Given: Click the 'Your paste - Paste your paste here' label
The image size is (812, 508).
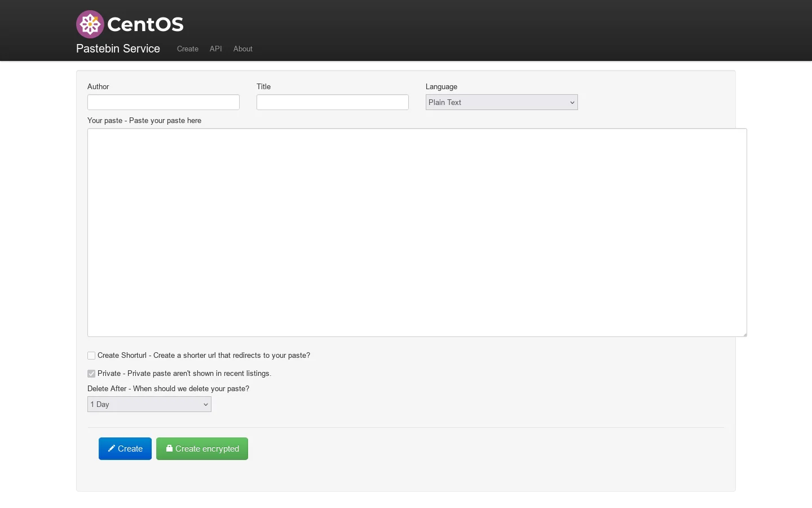Looking at the screenshot, I should coord(144,120).
